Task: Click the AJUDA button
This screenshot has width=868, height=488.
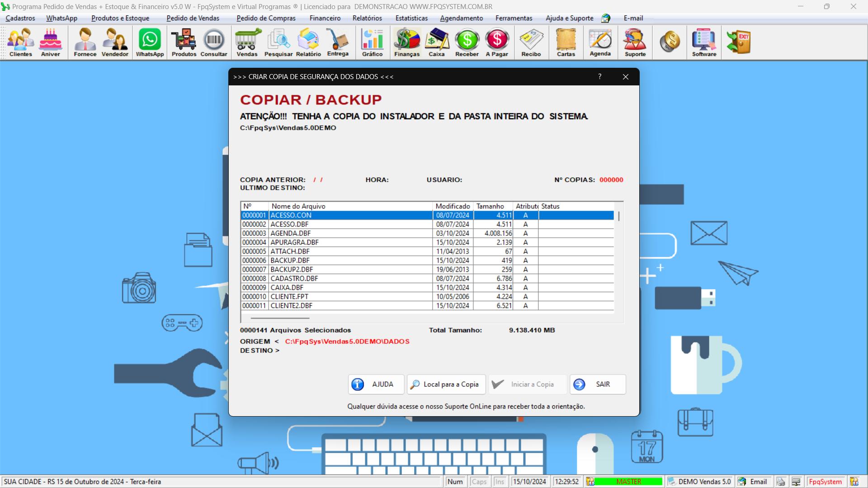Action: [376, 384]
